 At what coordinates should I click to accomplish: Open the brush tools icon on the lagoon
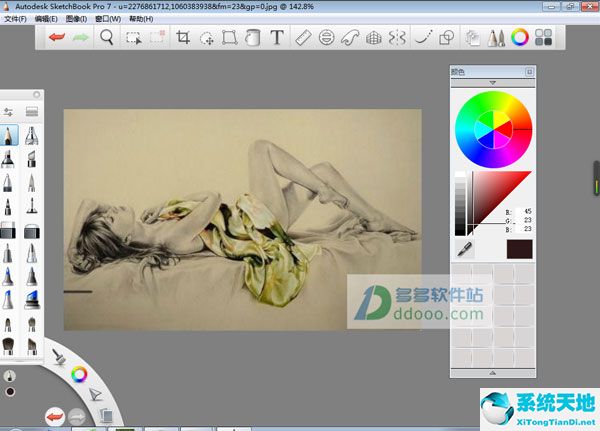coord(59,357)
